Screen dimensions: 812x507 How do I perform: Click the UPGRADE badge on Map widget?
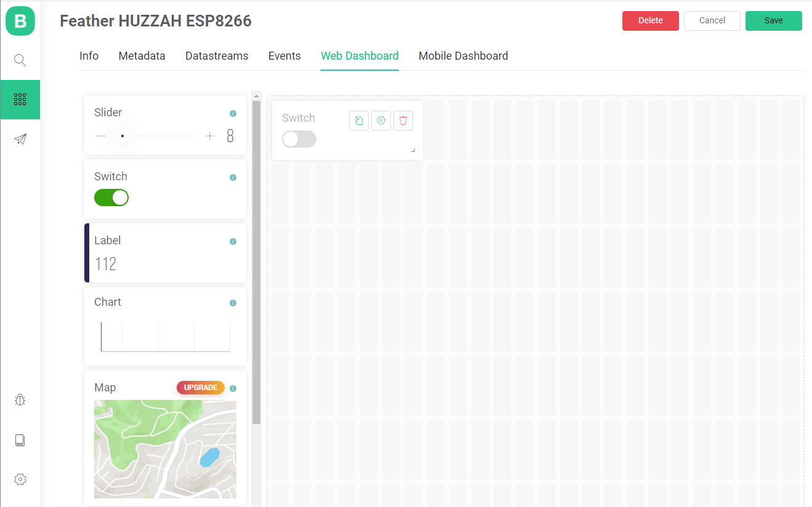(x=201, y=388)
